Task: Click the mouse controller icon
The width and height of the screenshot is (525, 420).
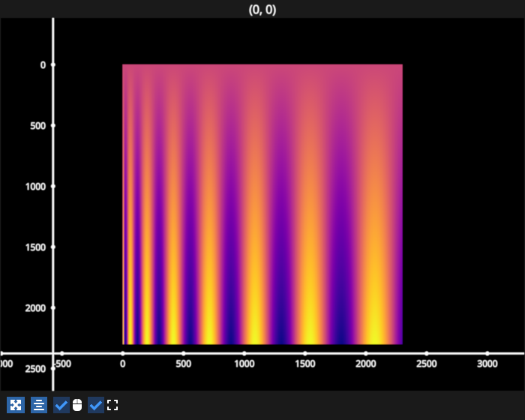Action: click(76, 405)
